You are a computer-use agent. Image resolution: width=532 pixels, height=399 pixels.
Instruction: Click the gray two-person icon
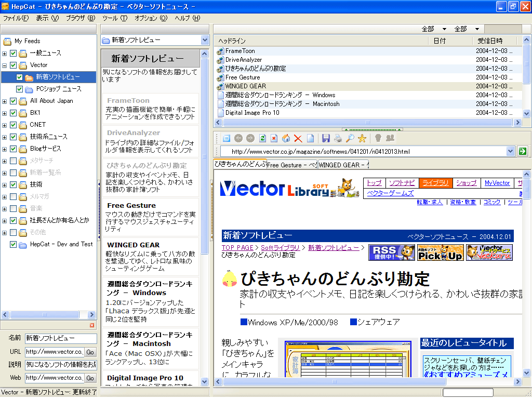[x=390, y=138]
